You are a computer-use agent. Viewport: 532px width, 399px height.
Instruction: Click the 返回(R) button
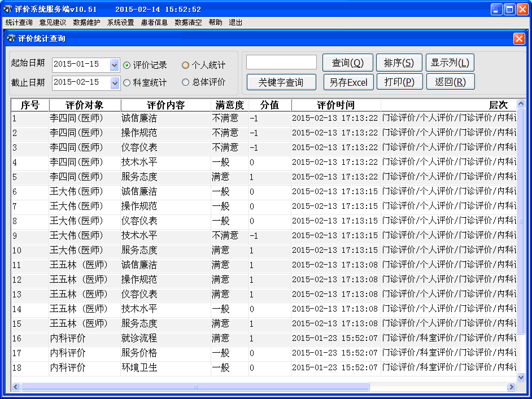451,82
